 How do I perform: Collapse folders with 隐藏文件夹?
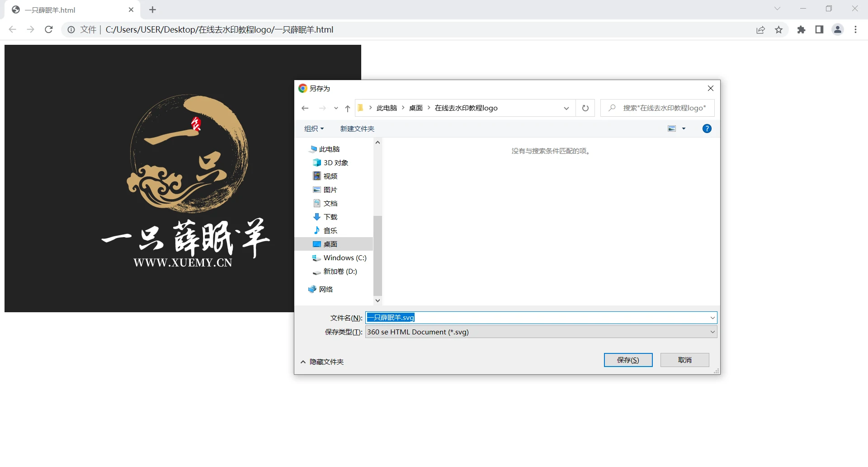pos(322,362)
